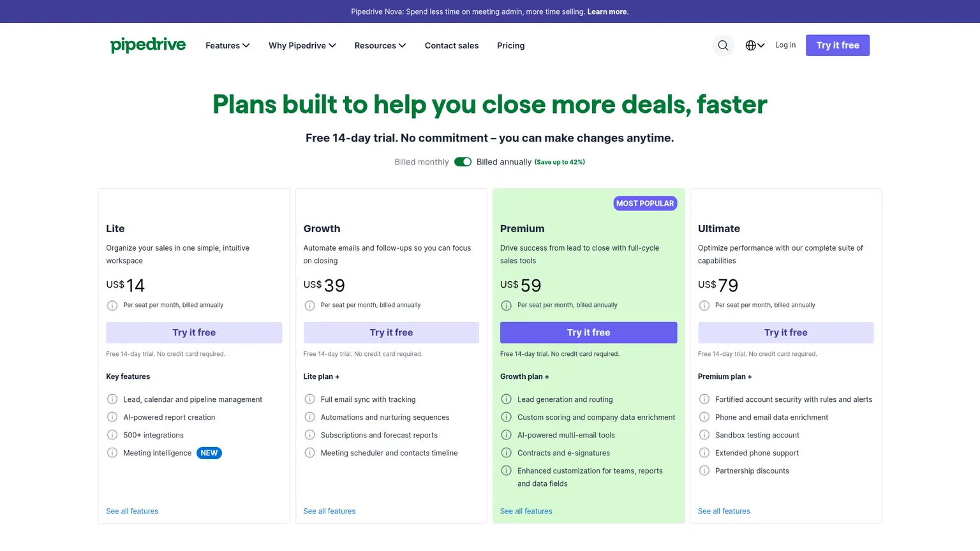The width and height of the screenshot is (980, 551).
Task: Info icon for Sandbox testing account
Action: tap(704, 435)
